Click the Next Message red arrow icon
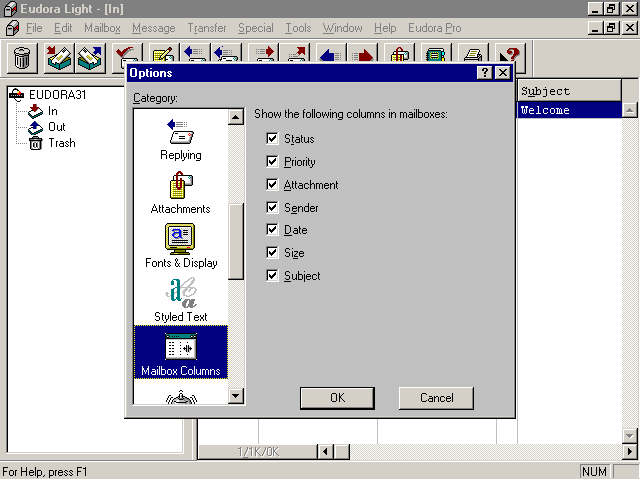 click(362, 54)
